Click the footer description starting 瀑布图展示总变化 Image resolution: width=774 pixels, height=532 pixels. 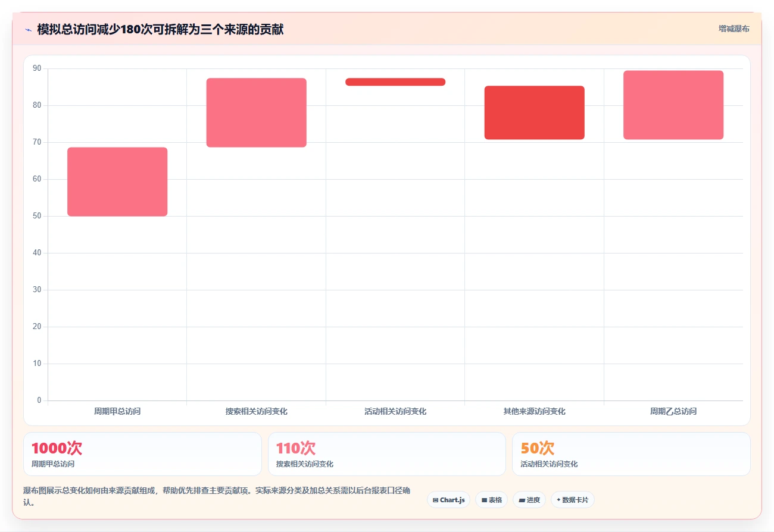[217, 496]
